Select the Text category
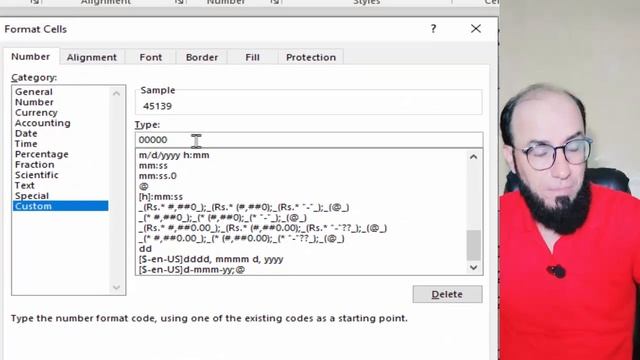The image size is (640, 360). [24, 185]
